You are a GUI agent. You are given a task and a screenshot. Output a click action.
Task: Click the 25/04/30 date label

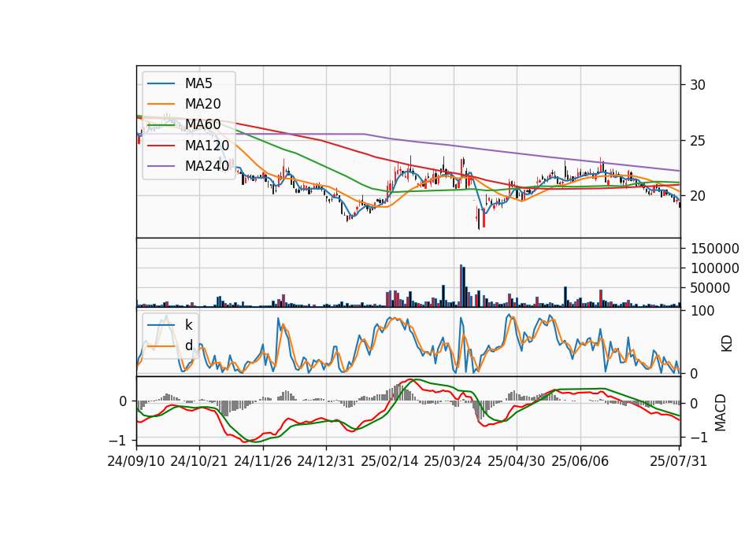coord(517,461)
